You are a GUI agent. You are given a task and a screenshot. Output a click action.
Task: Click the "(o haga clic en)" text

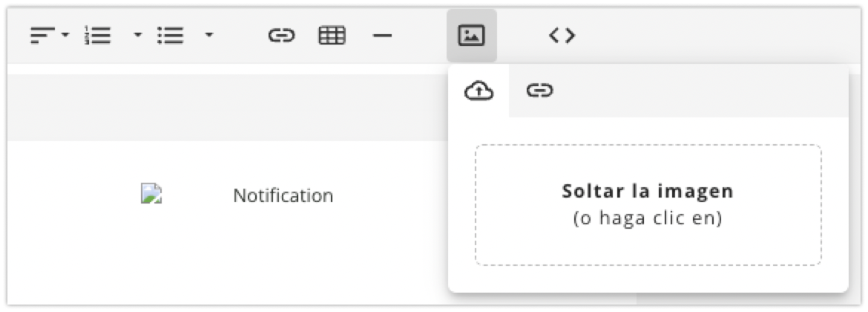pos(648,219)
